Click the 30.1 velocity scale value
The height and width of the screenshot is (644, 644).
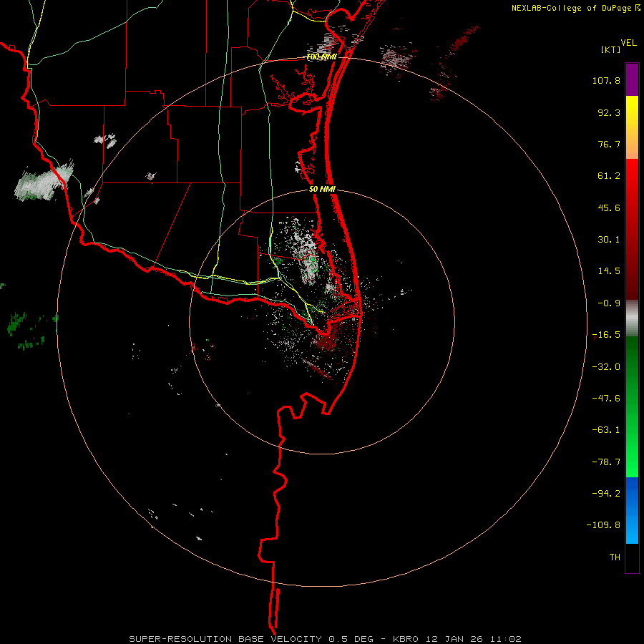(609, 240)
